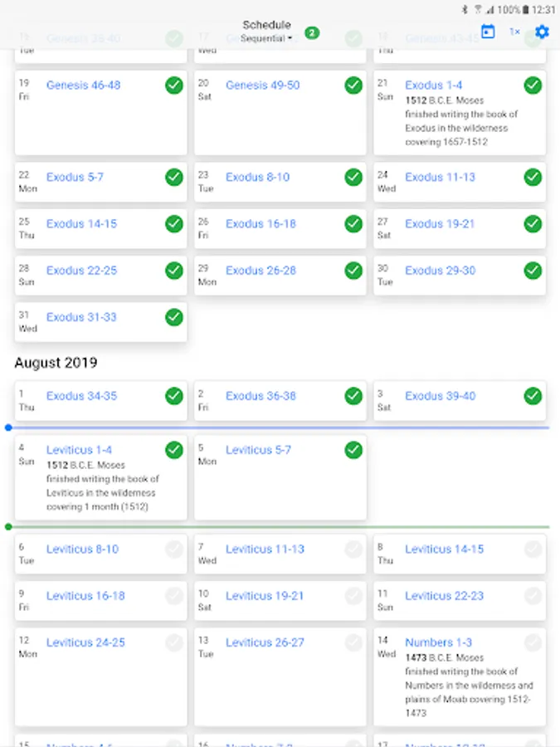Click green progress line marker dot

[8, 526]
